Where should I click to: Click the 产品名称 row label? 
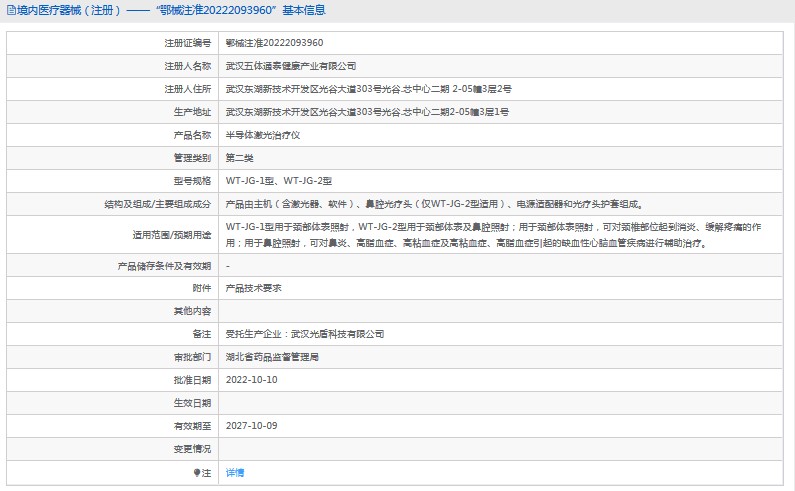coord(192,135)
